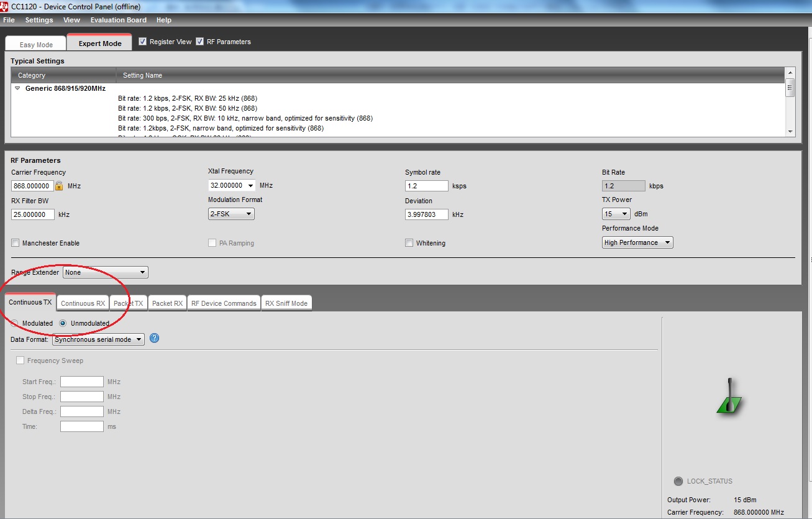Click the 'Output Power: 15 dBm' status text

click(712, 500)
